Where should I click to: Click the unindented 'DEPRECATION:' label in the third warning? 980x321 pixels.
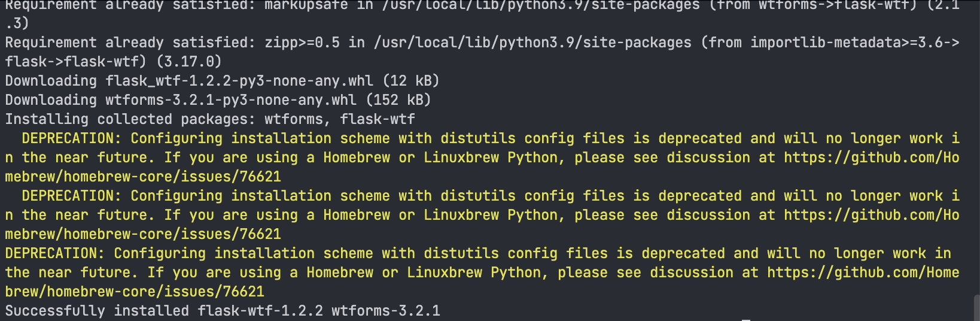(x=55, y=253)
